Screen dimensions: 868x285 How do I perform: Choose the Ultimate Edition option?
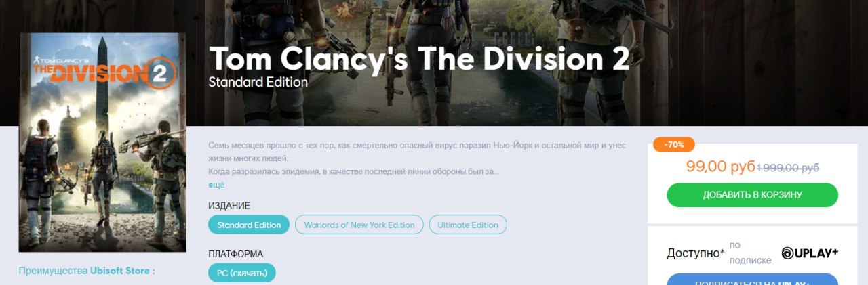468,225
